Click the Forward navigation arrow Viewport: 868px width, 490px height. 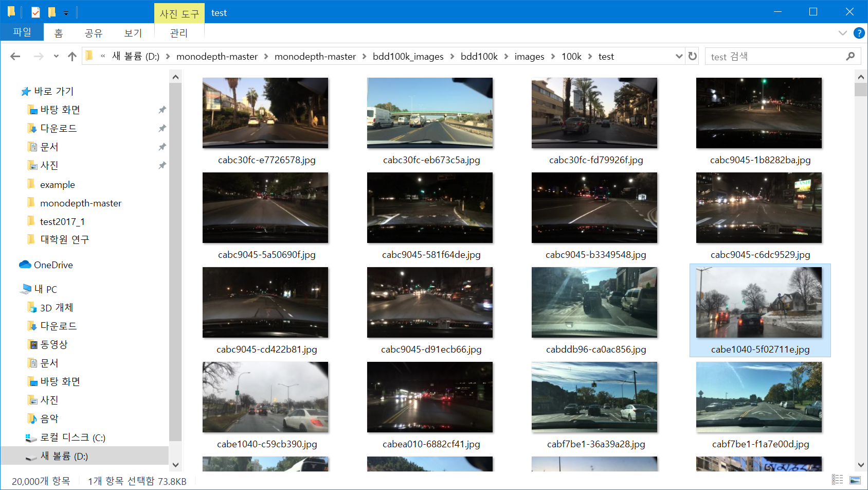(39, 57)
